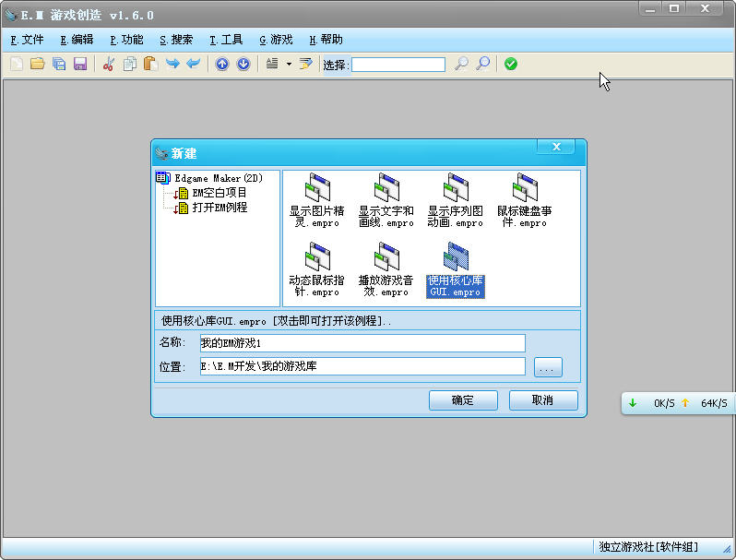Viewport: 736px width, 560px height.
Task: Select 鼠标键盘事件.empro example file
Action: [524, 200]
